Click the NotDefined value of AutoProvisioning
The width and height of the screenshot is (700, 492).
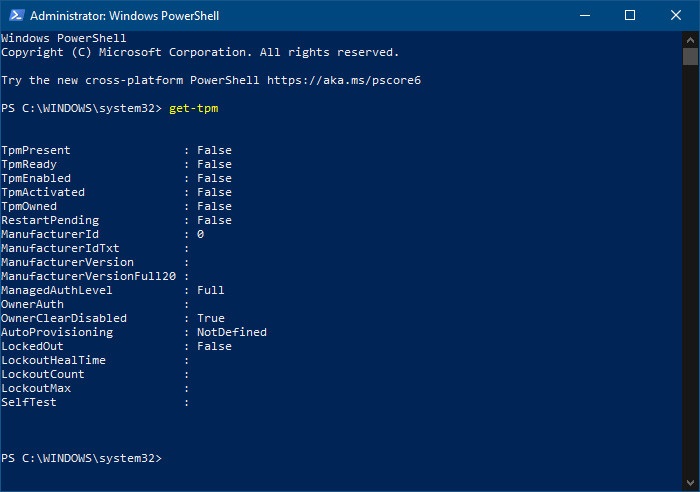tap(231, 332)
